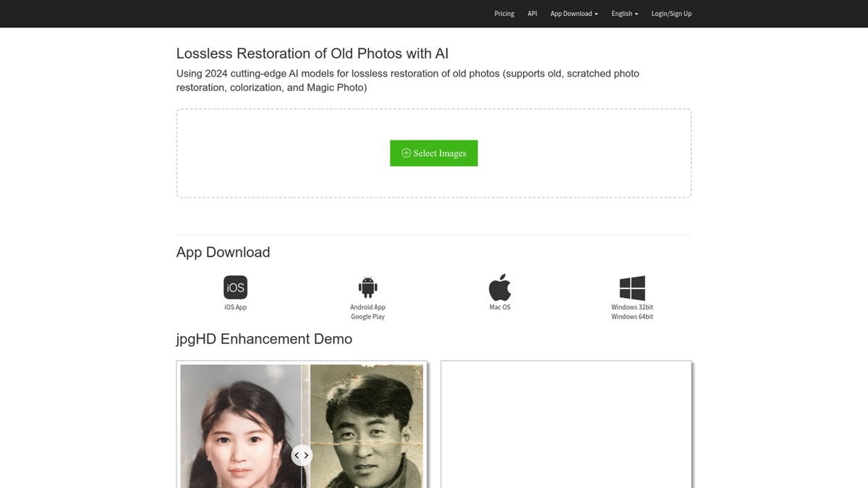Click the iOS app icon
This screenshot has width=868, height=488.
[235, 287]
